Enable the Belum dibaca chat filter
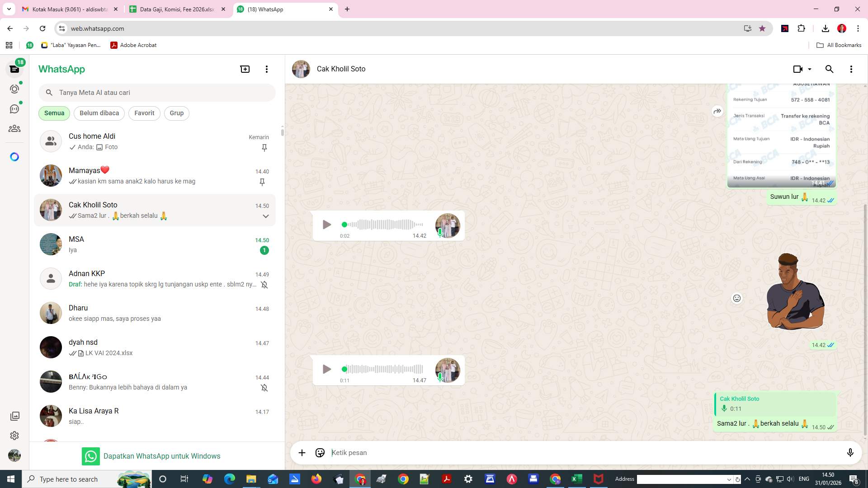 99,113
